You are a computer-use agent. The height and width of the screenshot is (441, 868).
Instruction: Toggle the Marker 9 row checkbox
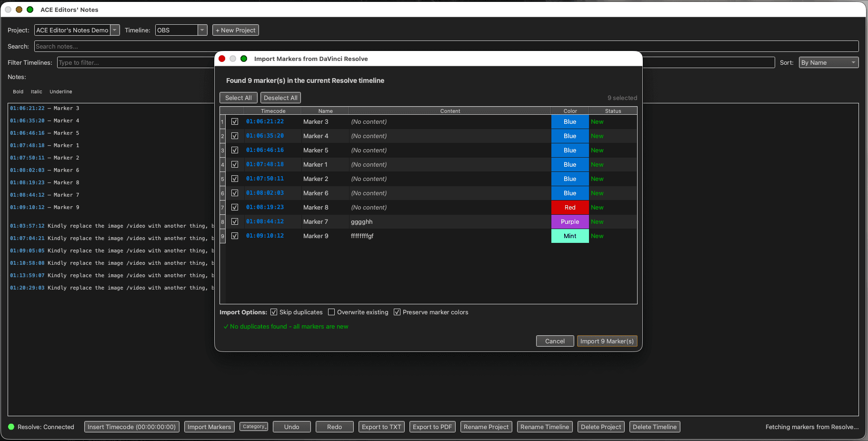point(235,236)
